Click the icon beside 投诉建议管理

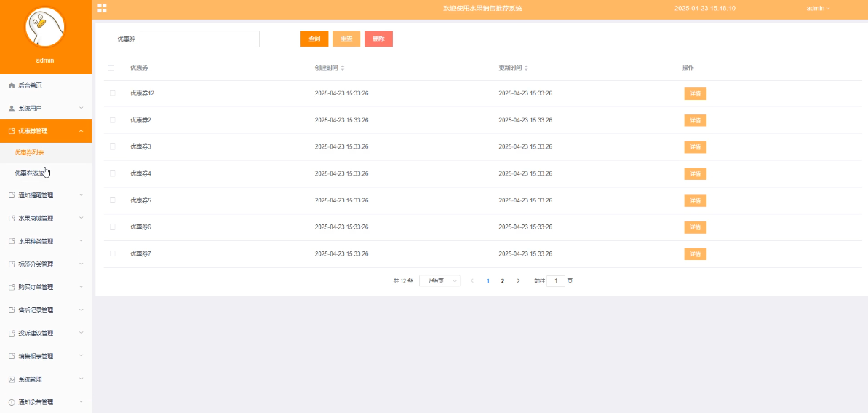(12, 334)
